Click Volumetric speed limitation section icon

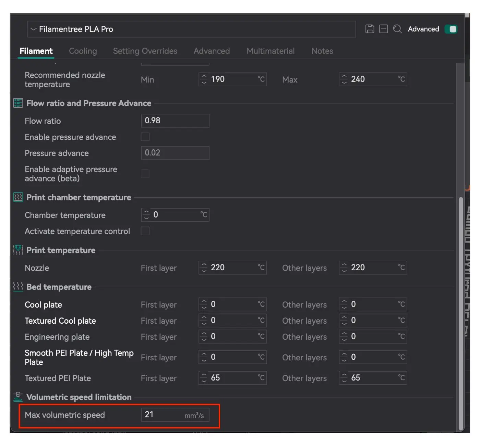pos(18,397)
